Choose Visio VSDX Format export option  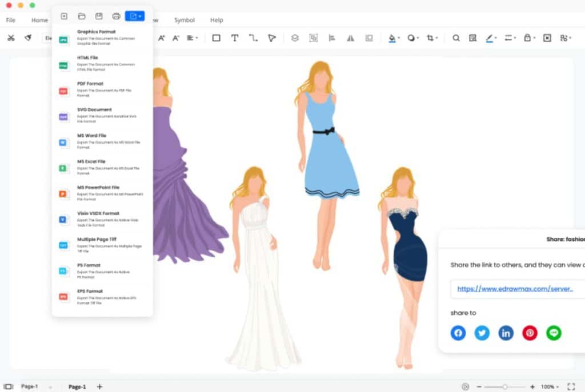tap(102, 220)
